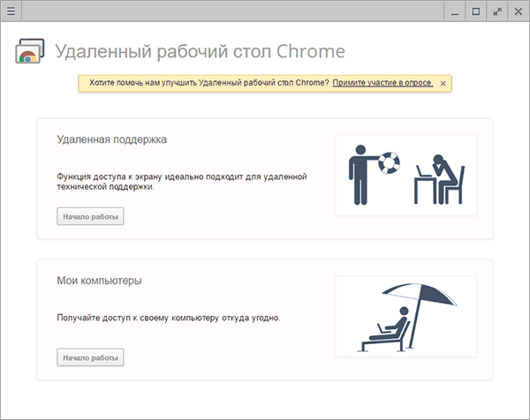Click the "Получайте доступ к своему компьютеру" text
530x420 pixels.
click(x=168, y=318)
